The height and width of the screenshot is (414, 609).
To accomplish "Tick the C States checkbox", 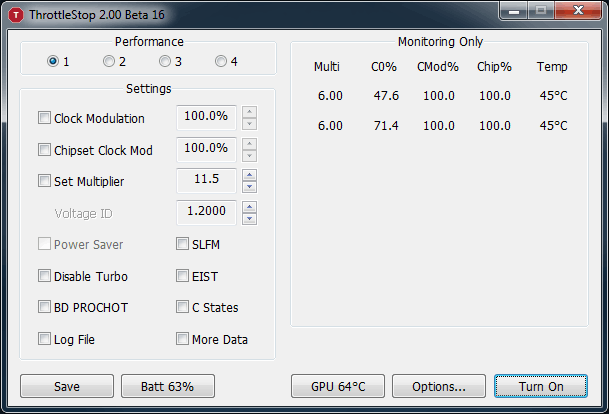I will point(182,307).
